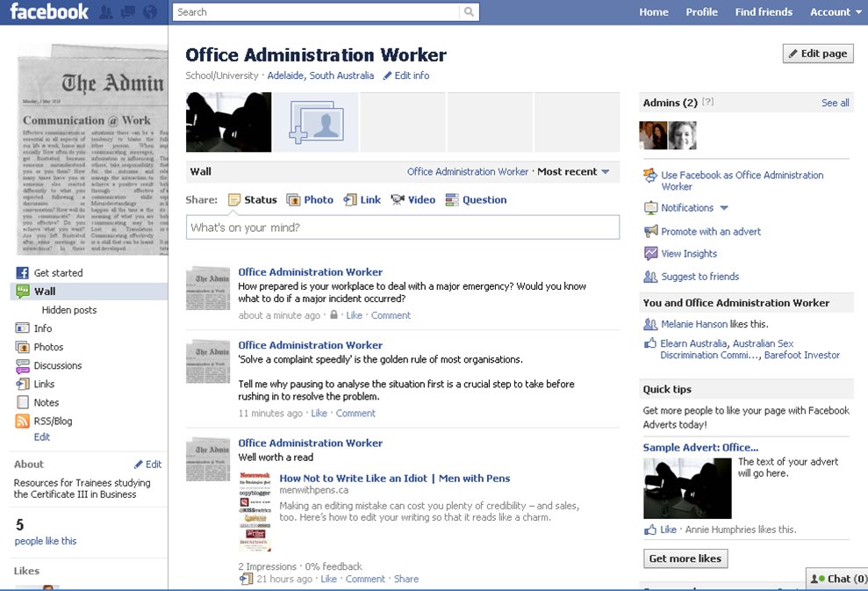Open the Chat (0) panel
The image size is (868, 591).
837,579
